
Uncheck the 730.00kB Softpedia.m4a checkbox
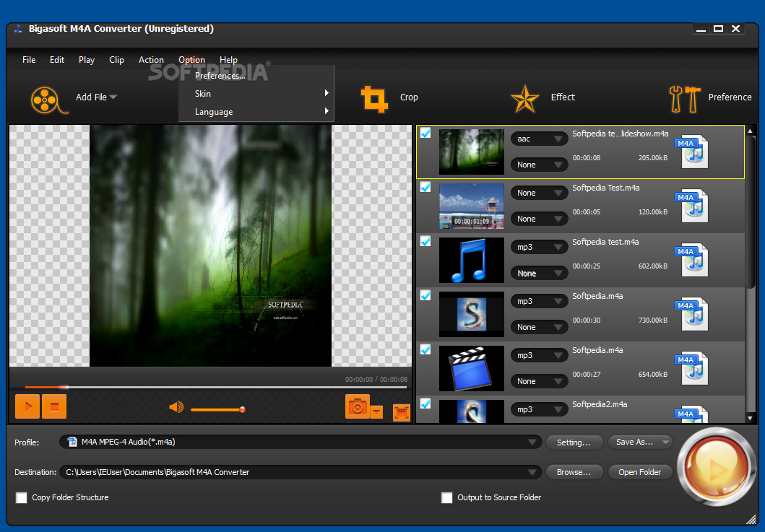click(425, 295)
